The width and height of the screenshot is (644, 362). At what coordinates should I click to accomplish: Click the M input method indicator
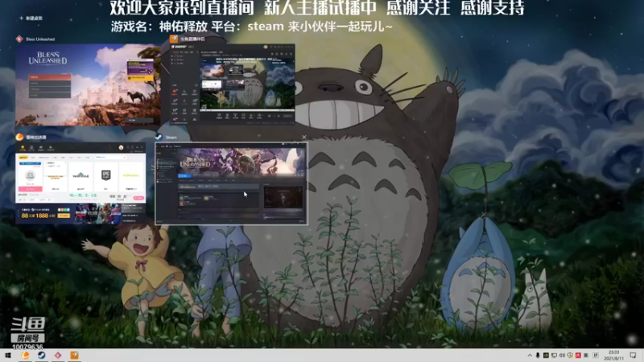point(596,355)
